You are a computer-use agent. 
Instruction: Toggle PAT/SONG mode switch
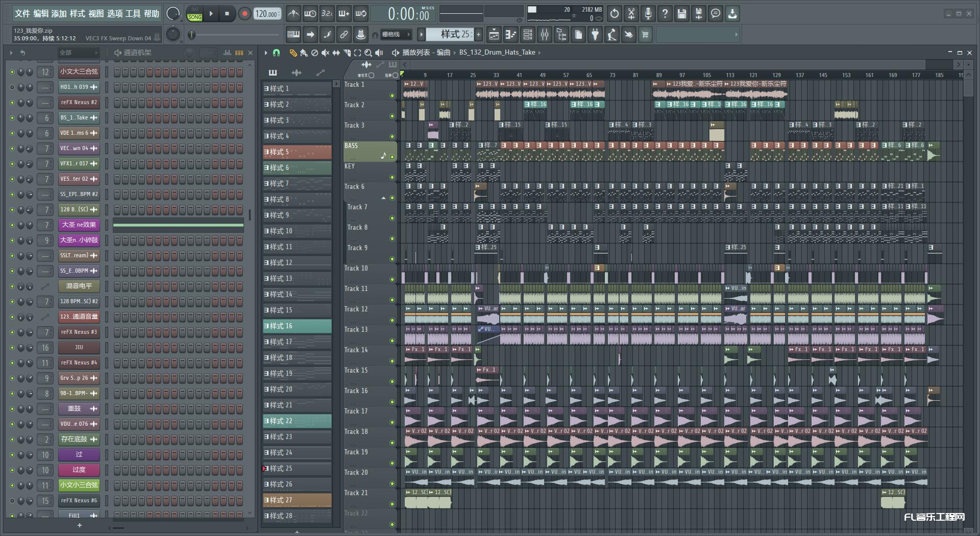[194, 14]
